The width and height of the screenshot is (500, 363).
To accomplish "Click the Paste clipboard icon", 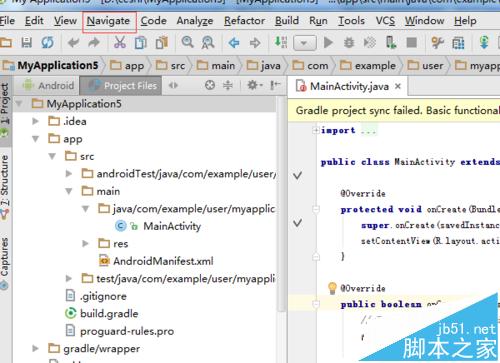I will click(x=162, y=43).
